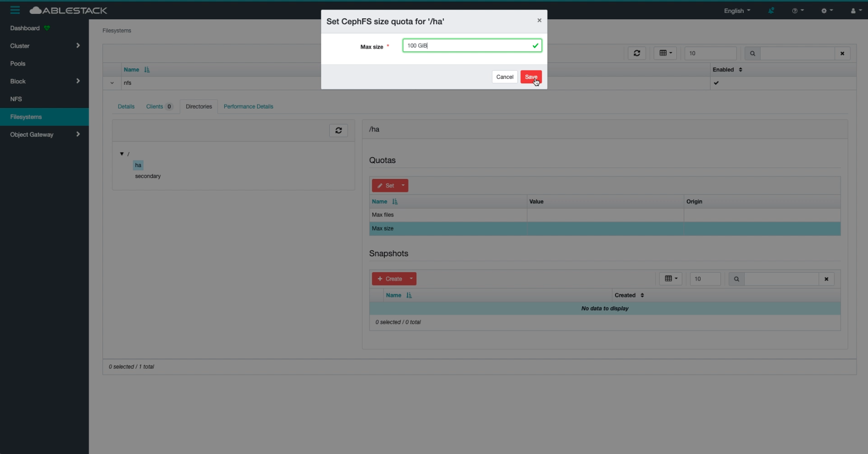The width and height of the screenshot is (868, 454).
Task: Open the ABLESTACK logo home link
Action: 68,10
